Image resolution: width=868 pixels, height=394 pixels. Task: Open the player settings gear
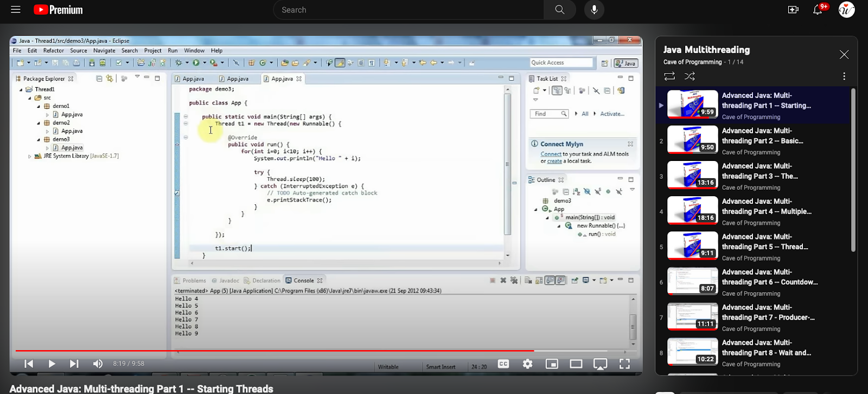click(527, 364)
